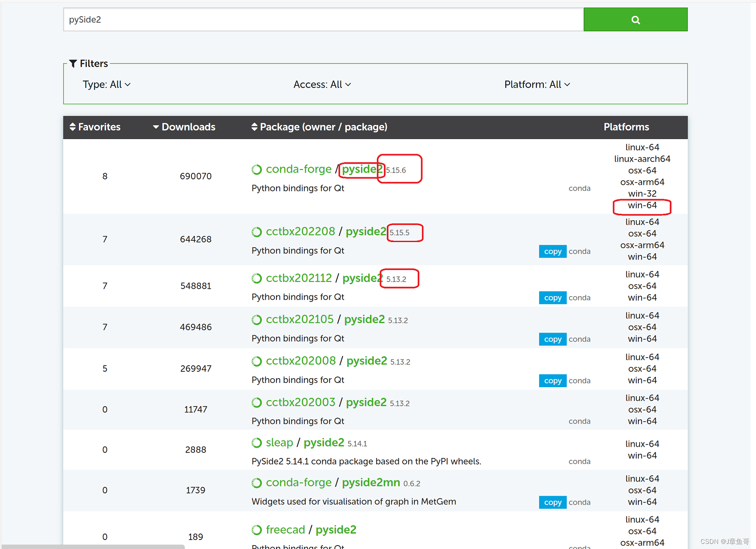Click copy button in cctbx202105 row

click(x=553, y=339)
